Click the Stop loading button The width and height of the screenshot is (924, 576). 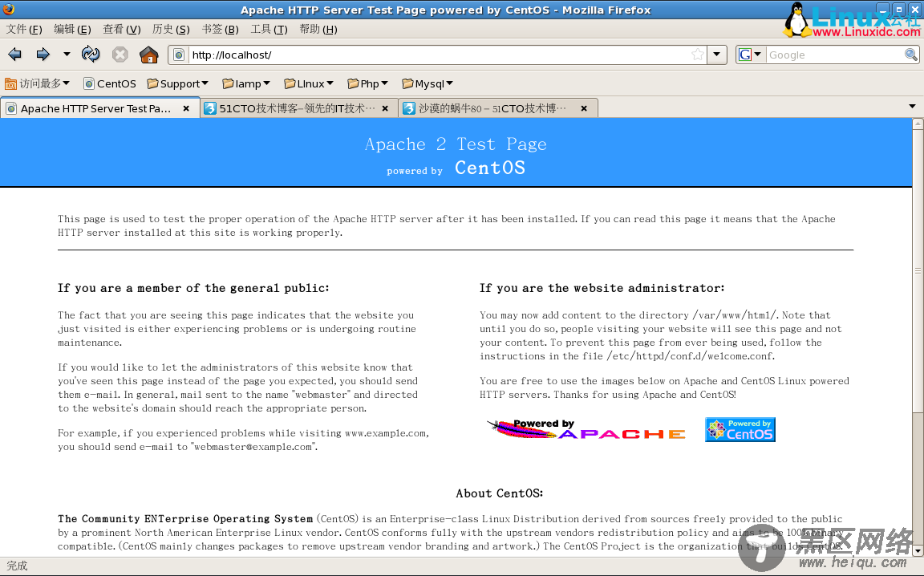point(120,55)
